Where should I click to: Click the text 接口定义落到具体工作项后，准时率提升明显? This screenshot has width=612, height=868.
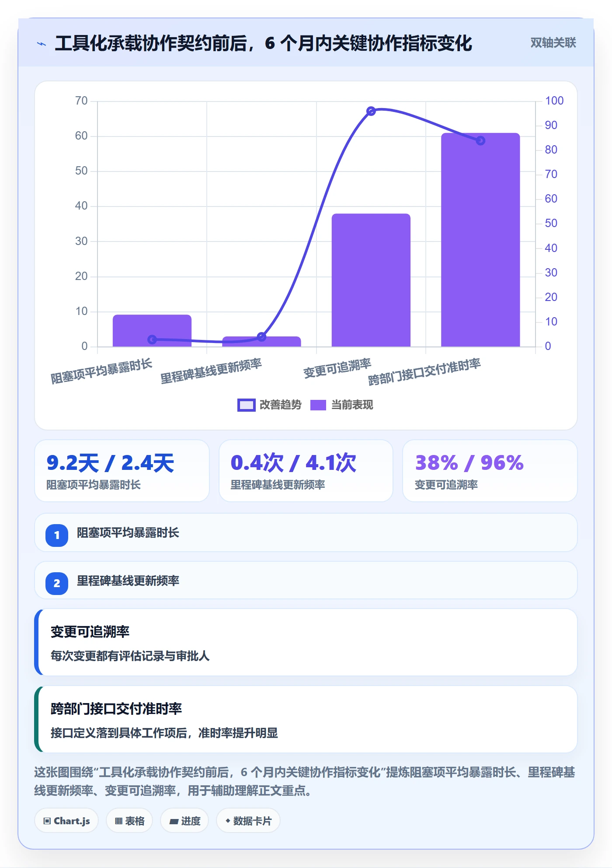click(x=164, y=733)
